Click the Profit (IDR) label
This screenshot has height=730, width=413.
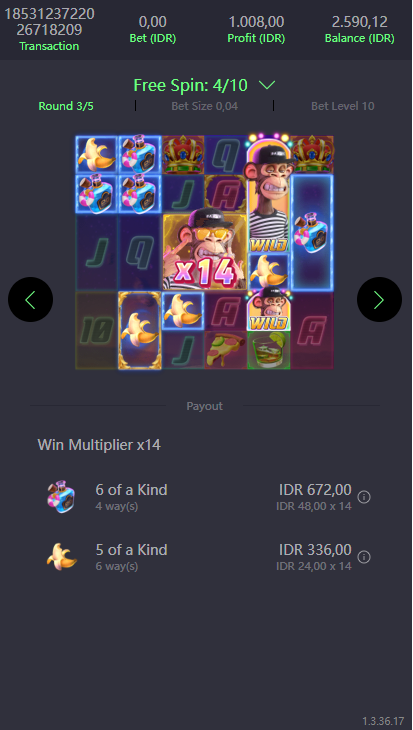(x=256, y=38)
